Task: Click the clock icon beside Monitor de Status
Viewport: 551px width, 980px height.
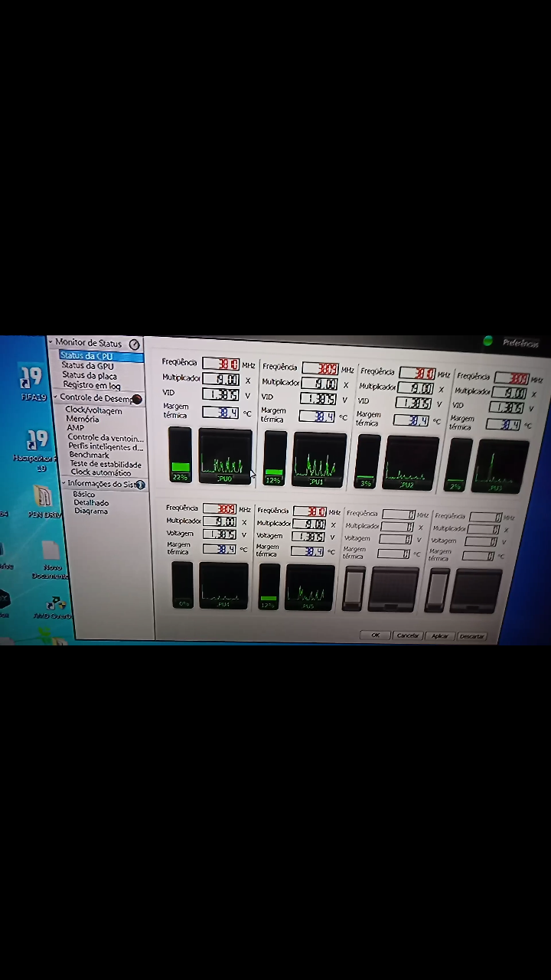Action: click(x=135, y=345)
